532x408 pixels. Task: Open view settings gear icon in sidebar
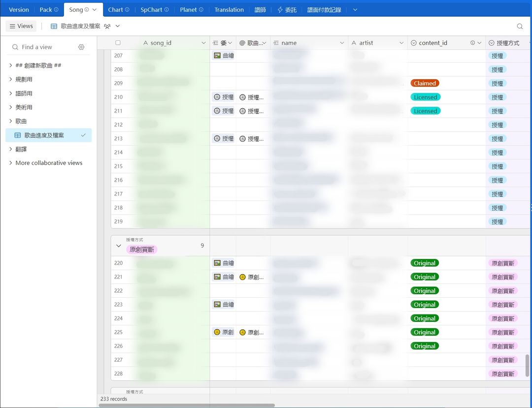click(x=81, y=47)
